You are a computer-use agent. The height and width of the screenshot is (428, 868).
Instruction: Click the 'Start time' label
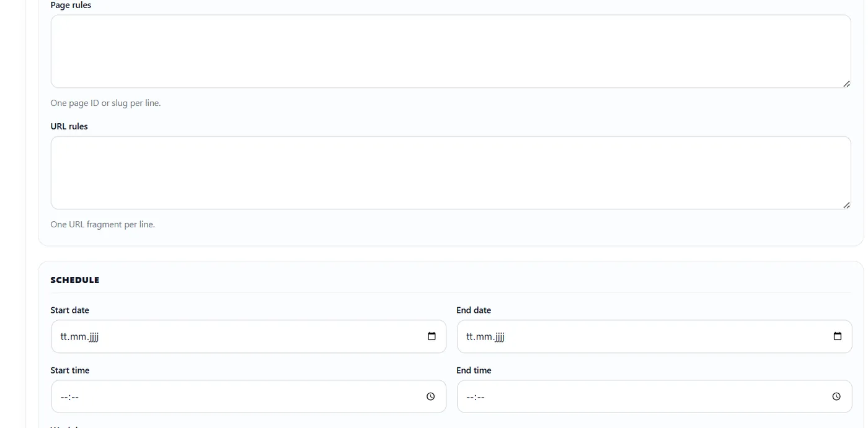(x=70, y=370)
